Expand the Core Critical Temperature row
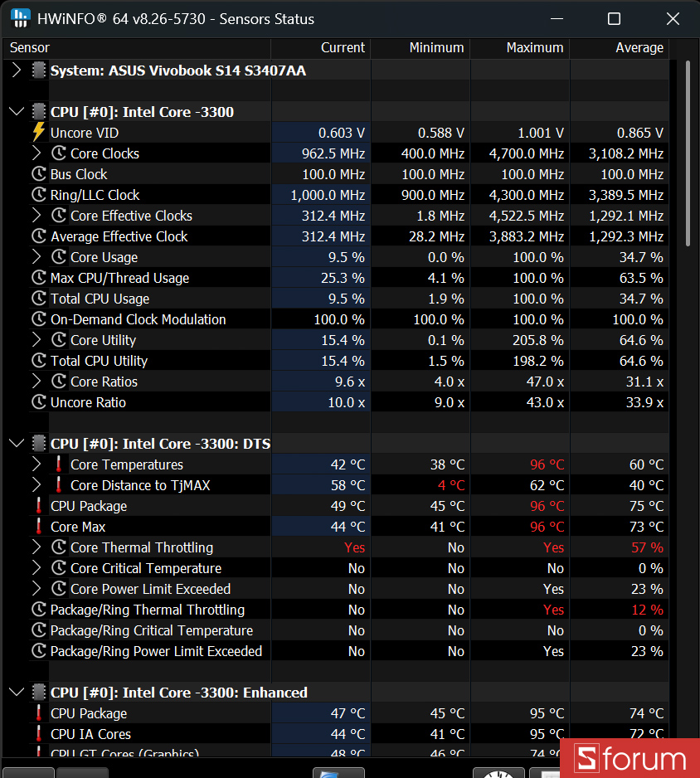This screenshot has height=778, width=700. pos(36,568)
